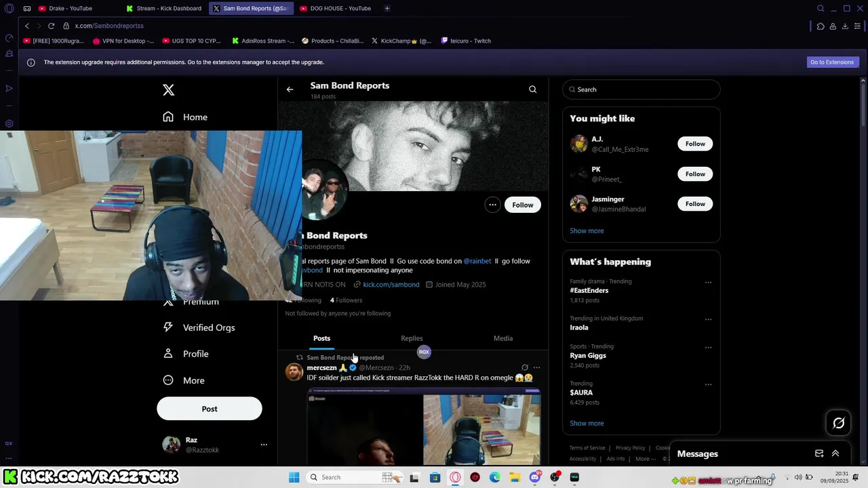Click the browser address bar URL
Screen dimensions: 868x488
tap(109, 26)
